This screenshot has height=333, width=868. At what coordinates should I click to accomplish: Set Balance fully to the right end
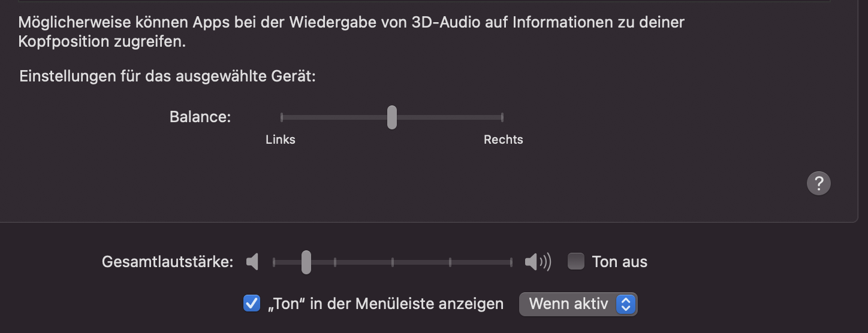point(502,117)
